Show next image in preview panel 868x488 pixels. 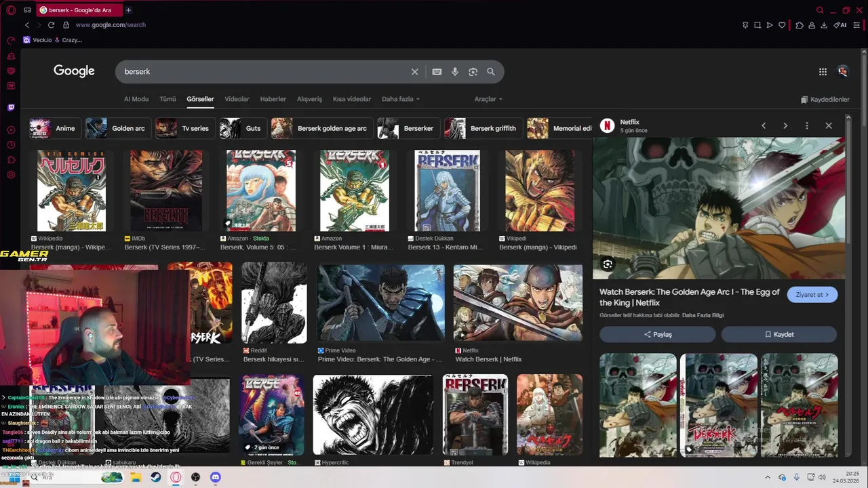click(785, 125)
